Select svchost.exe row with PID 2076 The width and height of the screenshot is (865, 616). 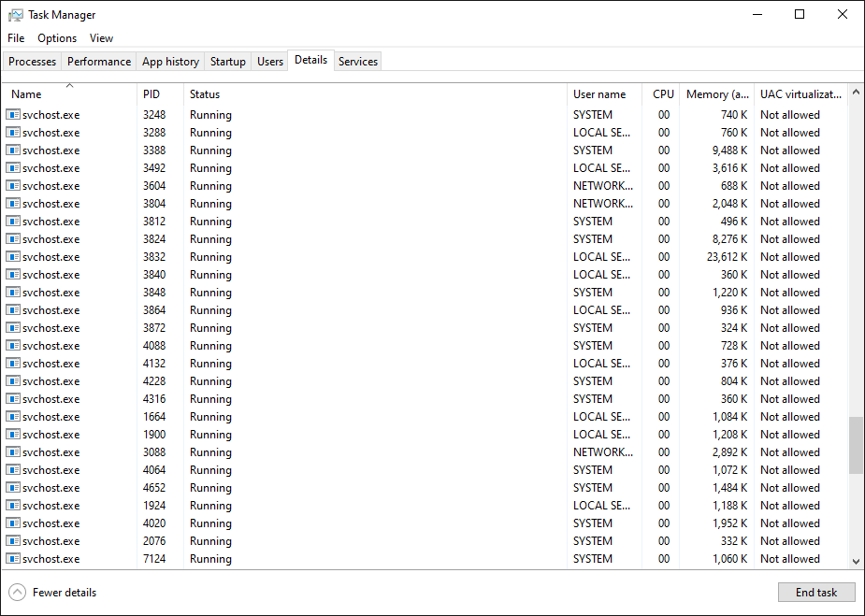coord(425,541)
